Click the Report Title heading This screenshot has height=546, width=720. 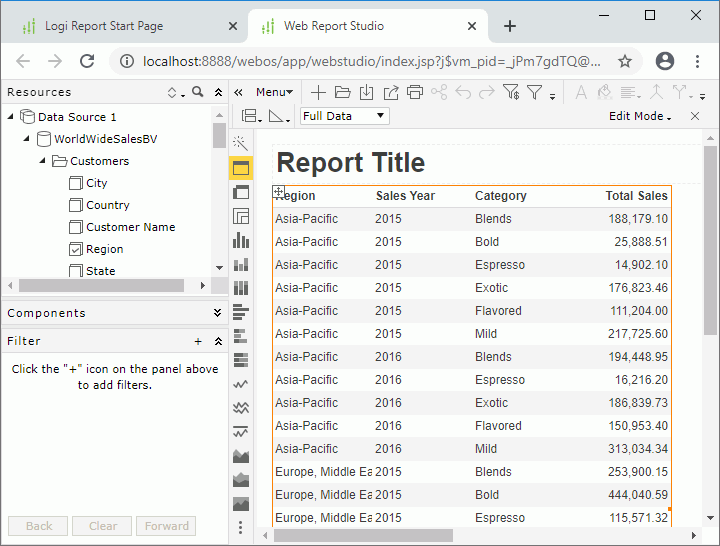(350, 163)
